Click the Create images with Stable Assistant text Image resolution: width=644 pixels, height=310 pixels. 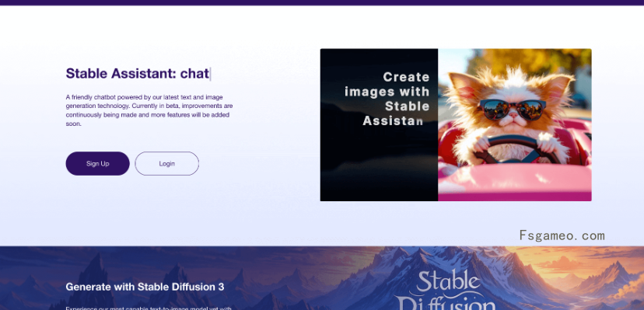pyautogui.click(x=387, y=99)
